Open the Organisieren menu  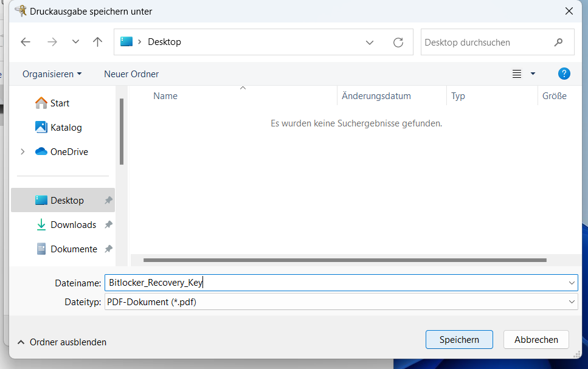point(52,74)
